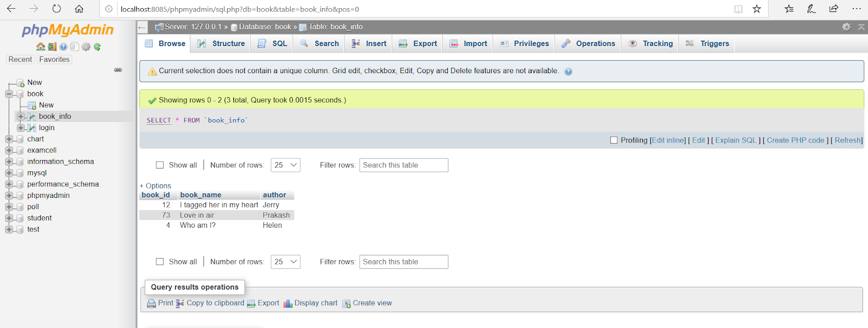Click the Explain SQL link
868x328 pixels.
[x=736, y=140]
